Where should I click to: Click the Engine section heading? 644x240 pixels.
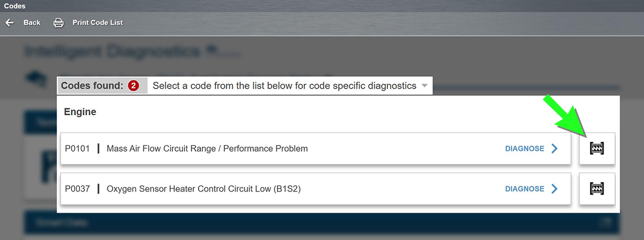[x=80, y=112]
